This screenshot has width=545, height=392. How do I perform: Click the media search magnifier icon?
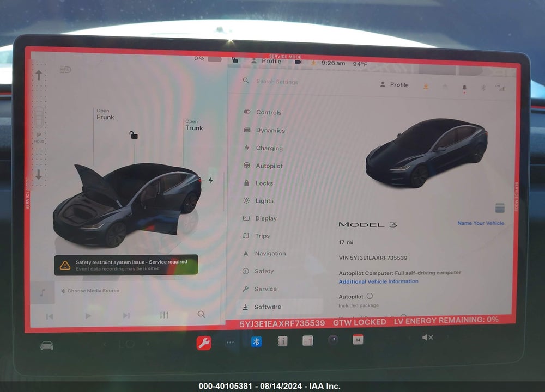click(201, 314)
